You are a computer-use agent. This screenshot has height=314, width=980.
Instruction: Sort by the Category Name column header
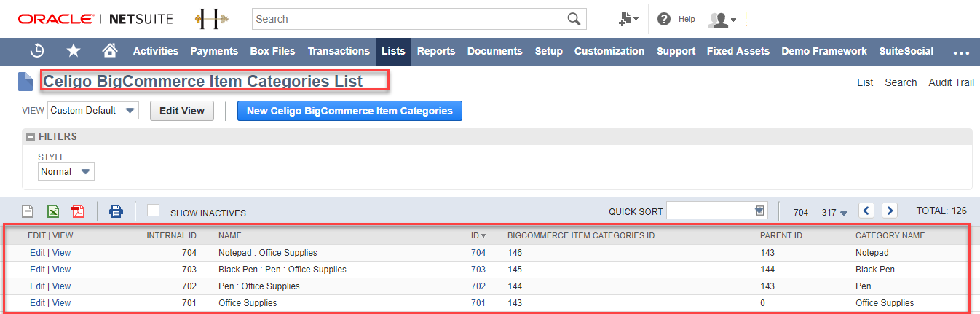coord(890,235)
